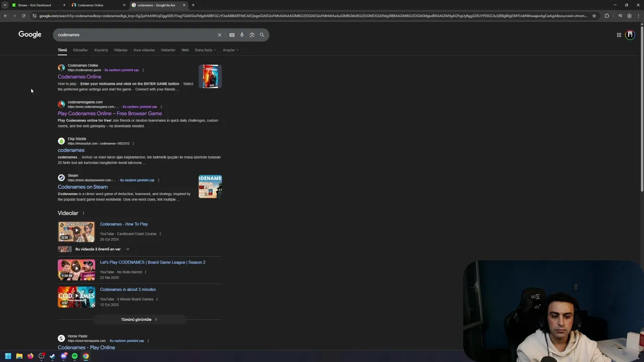Open Discord from the taskbar
The width and height of the screenshot is (644, 362).
pos(64,356)
